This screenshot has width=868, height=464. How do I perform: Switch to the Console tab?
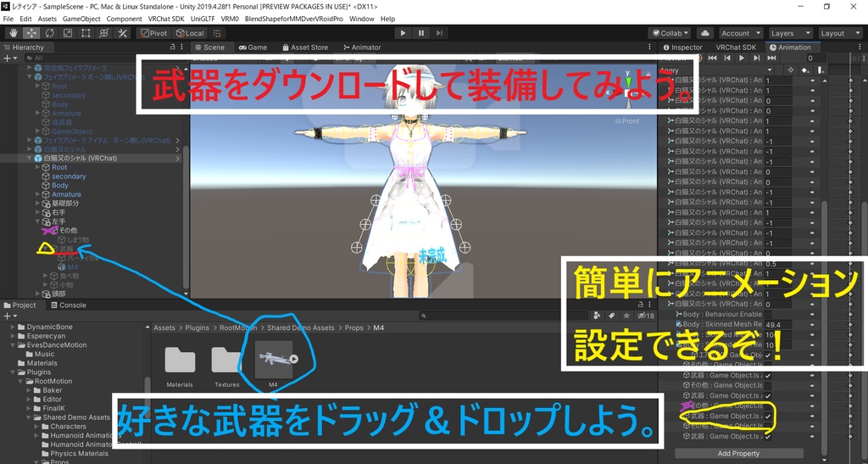pos(68,305)
